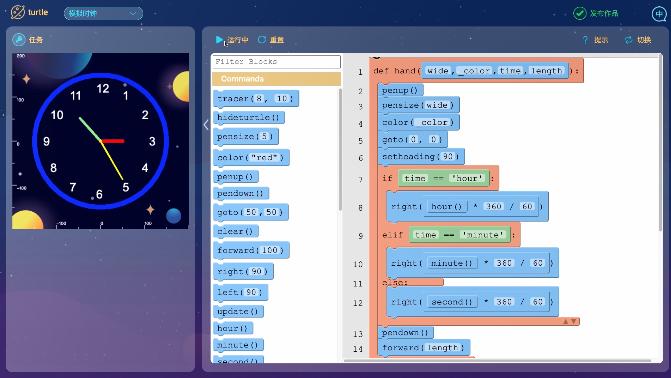Click the block palette vertical scrollbar
The image size is (671, 378).
pyautogui.click(x=341, y=150)
